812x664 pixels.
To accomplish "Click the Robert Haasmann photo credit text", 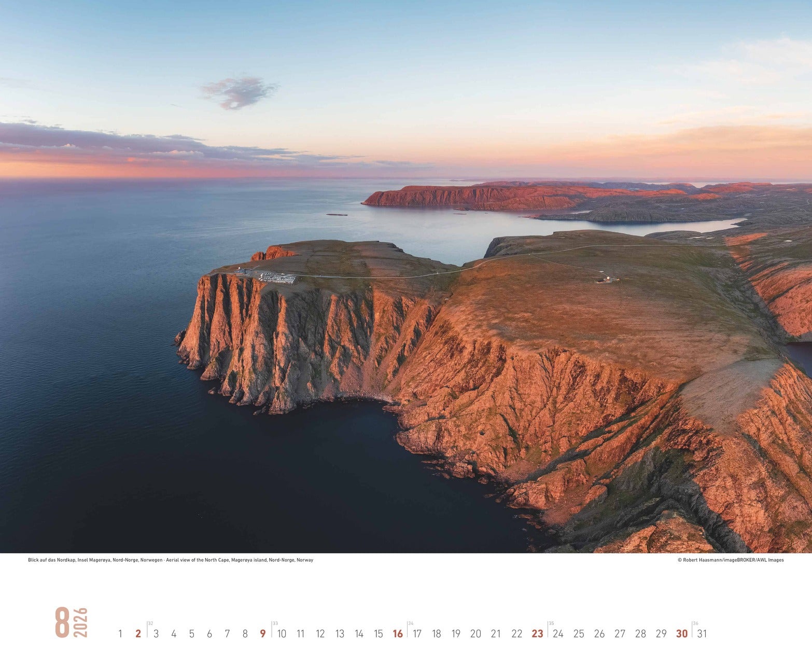I will tap(730, 560).
